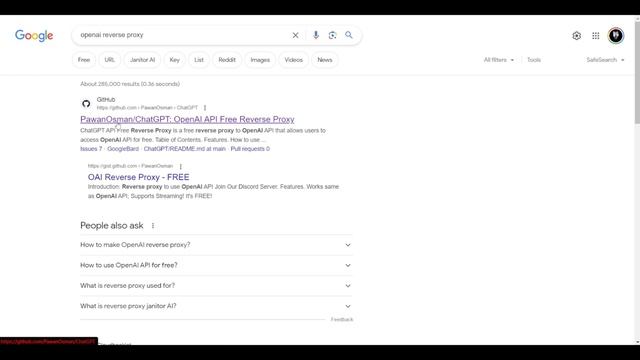Viewport: 640px width, 360px height.
Task: Select the Janitor AI filter chip
Action: click(x=142, y=60)
